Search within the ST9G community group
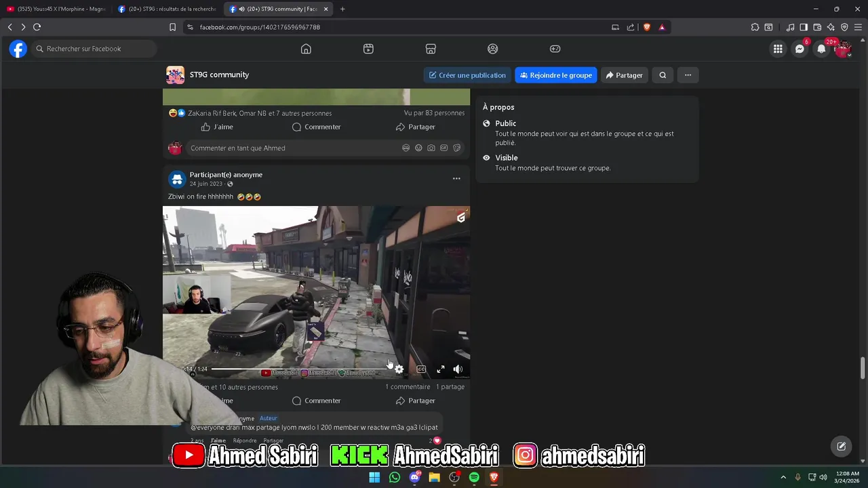Viewport: 868px width, 488px height. (663, 75)
